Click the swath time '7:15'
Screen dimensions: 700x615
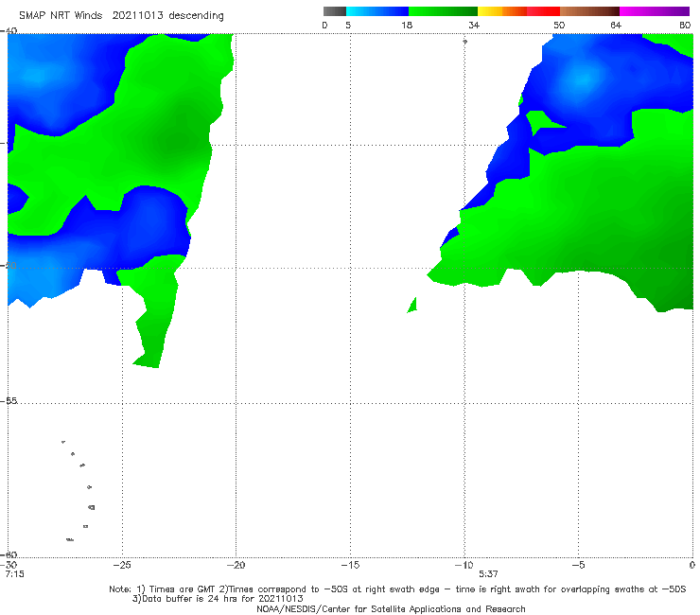(15, 574)
